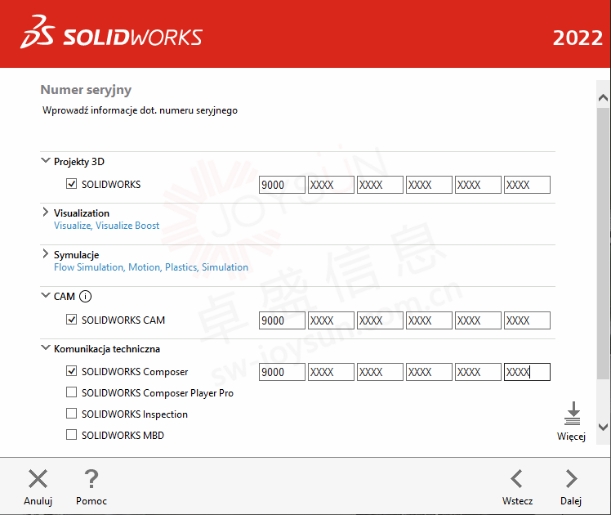The width and height of the screenshot is (611, 515).
Task: Click the CAM info circle icon
Action: [85, 296]
